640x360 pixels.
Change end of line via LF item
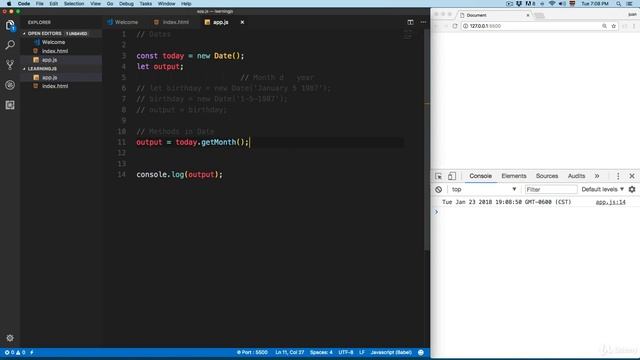pos(362,352)
